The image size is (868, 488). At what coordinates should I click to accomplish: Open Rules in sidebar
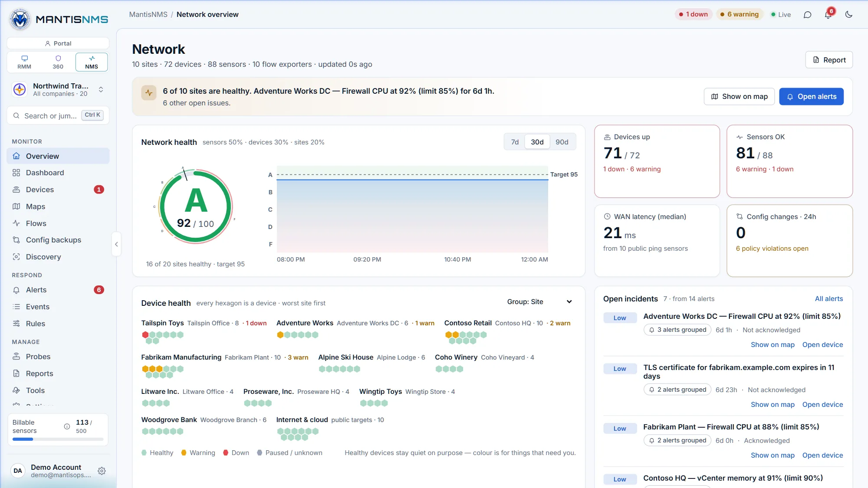point(58,324)
